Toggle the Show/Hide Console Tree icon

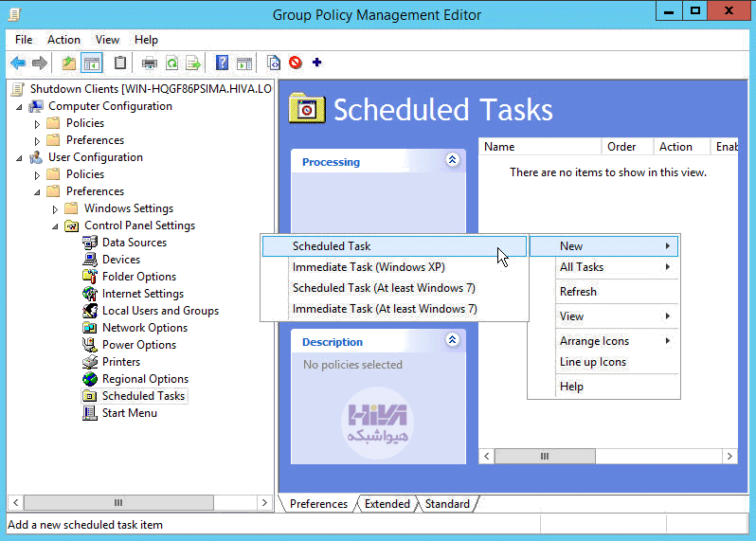point(92,63)
